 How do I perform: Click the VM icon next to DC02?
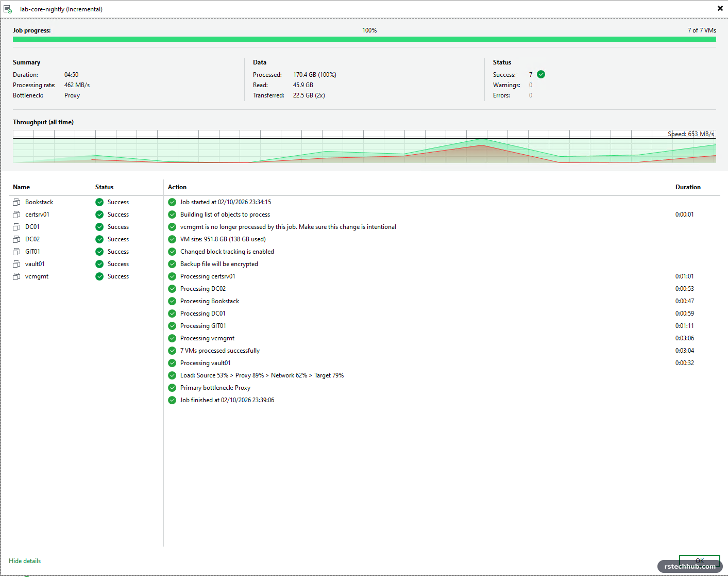(16, 239)
